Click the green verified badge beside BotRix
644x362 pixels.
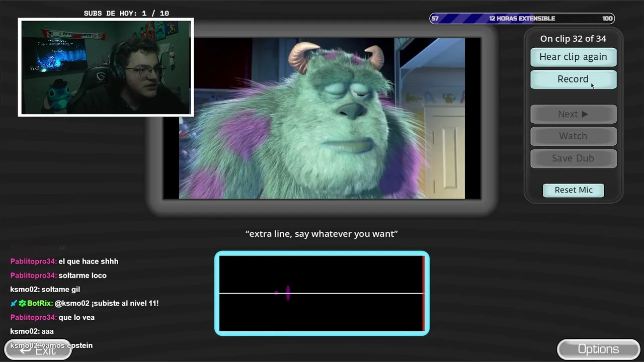click(x=22, y=303)
